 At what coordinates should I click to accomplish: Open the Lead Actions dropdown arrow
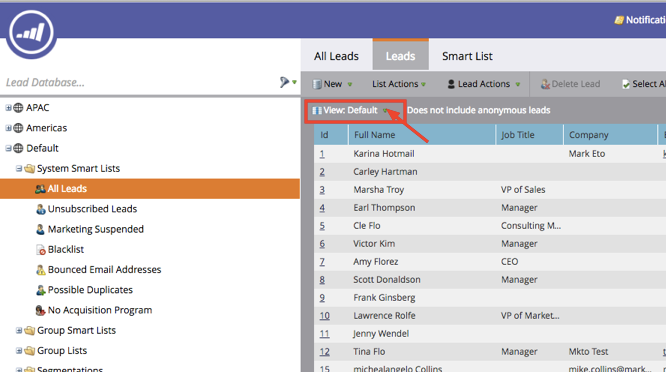tap(518, 85)
